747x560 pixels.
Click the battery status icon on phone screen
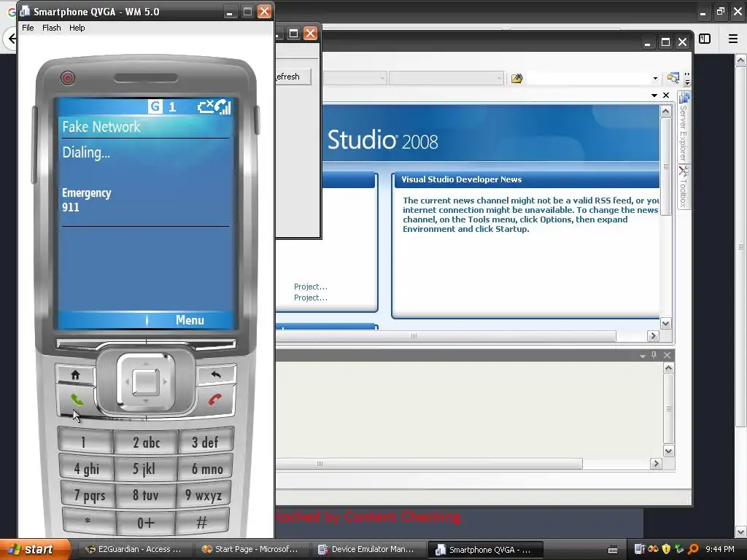[x=206, y=106]
